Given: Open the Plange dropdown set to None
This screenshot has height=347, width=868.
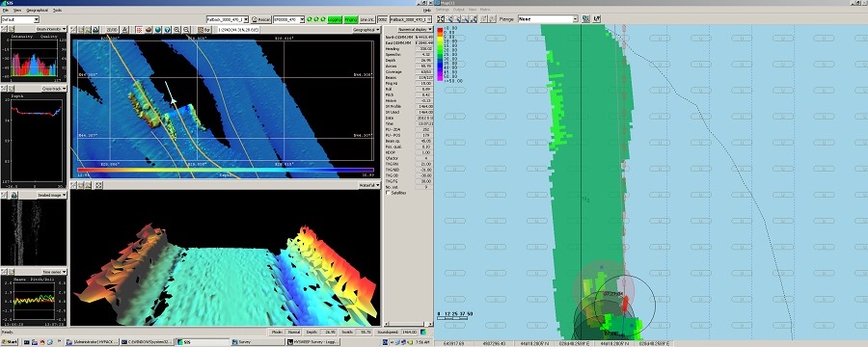Looking at the screenshot, I should [x=548, y=19].
